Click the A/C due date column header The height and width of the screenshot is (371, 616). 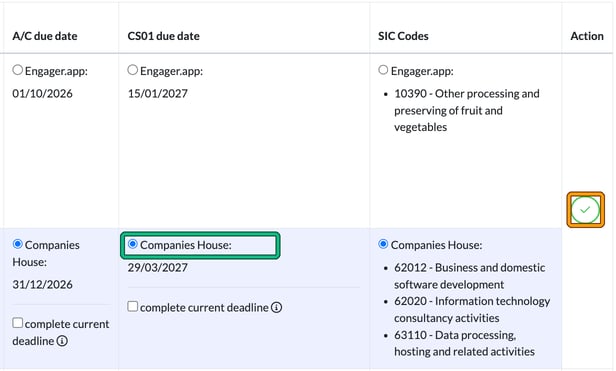click(45, 36)
